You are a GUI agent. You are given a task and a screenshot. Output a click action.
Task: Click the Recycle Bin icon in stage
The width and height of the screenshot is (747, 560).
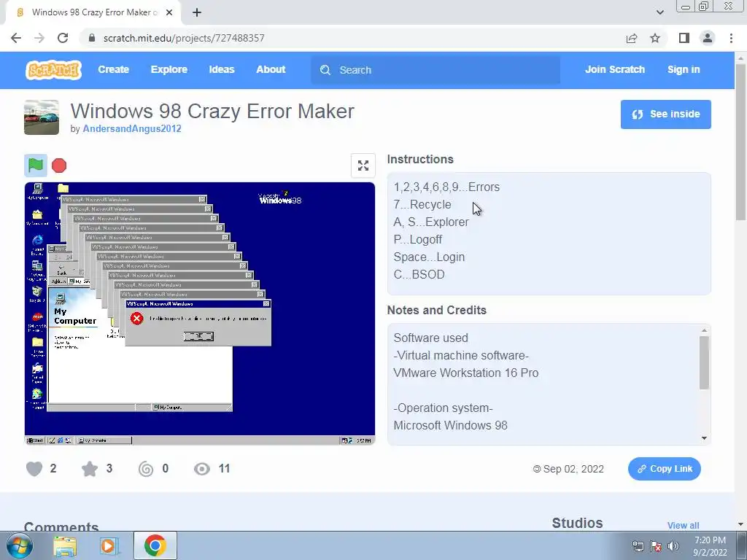[x=36, y=294]
